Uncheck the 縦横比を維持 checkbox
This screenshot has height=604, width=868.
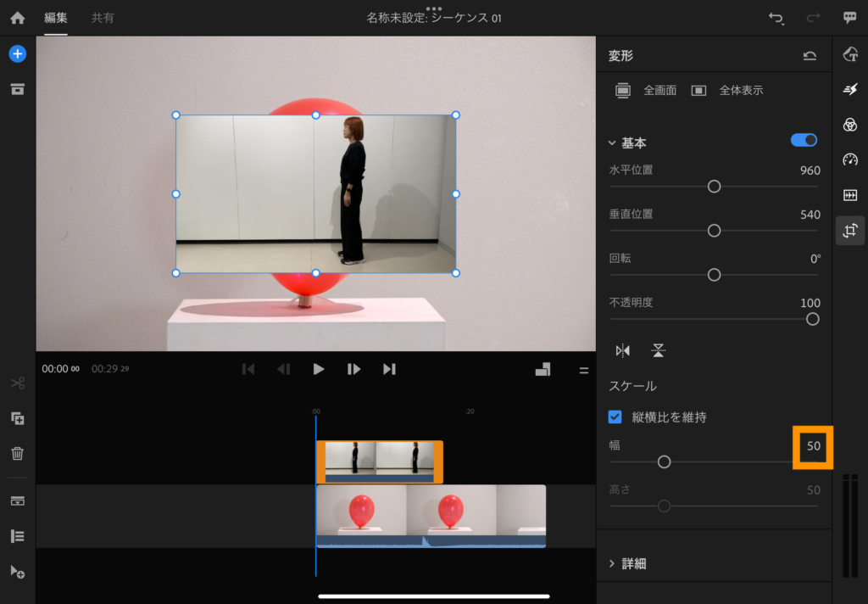616,417
